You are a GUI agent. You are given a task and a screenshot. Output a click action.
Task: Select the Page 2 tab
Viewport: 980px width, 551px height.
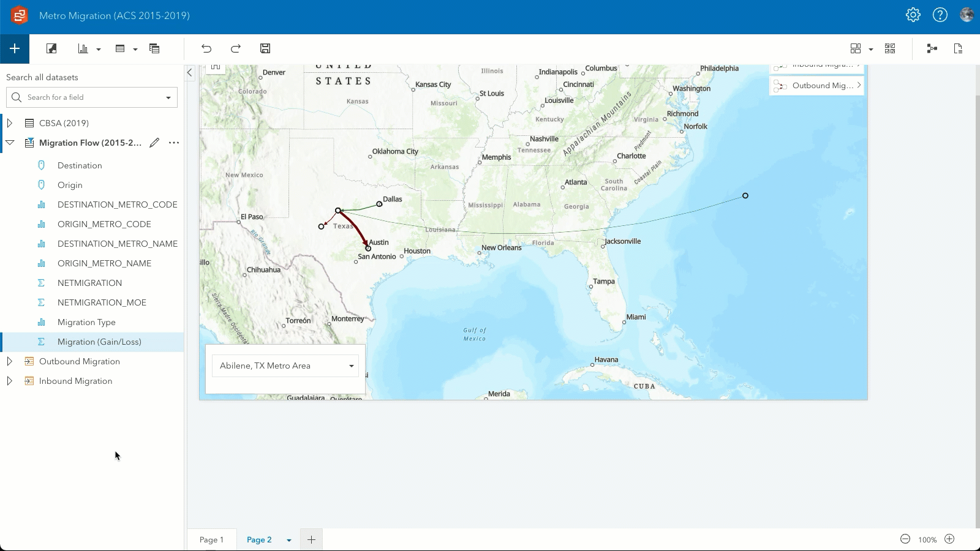pyautogui.click(x=259, y=539)
